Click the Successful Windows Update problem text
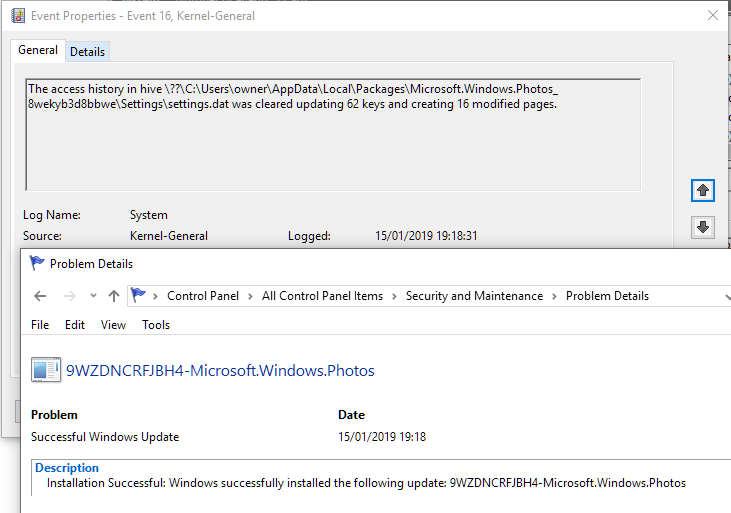 pyautogui.click(x=105, y=437)
